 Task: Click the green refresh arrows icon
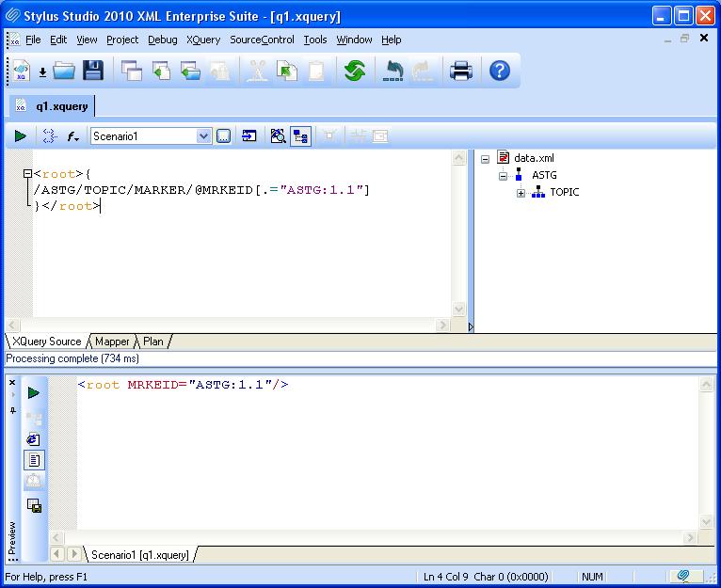coord(355,71)
